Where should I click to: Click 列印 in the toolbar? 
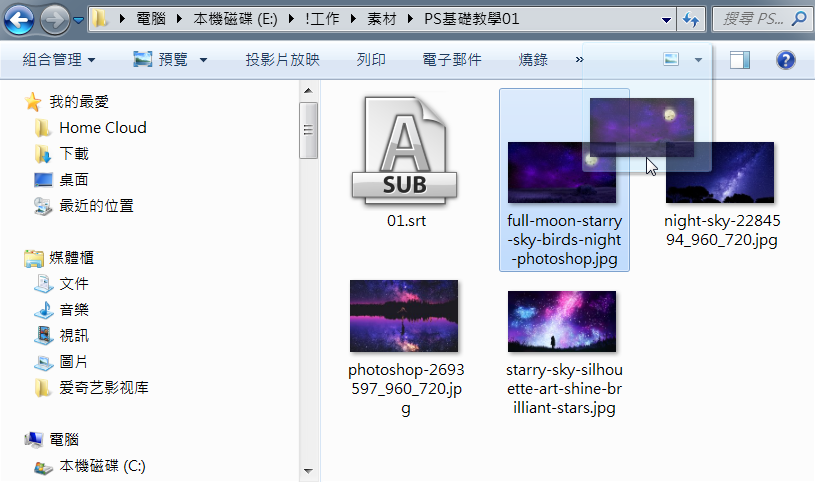click(x=371, y=60)
